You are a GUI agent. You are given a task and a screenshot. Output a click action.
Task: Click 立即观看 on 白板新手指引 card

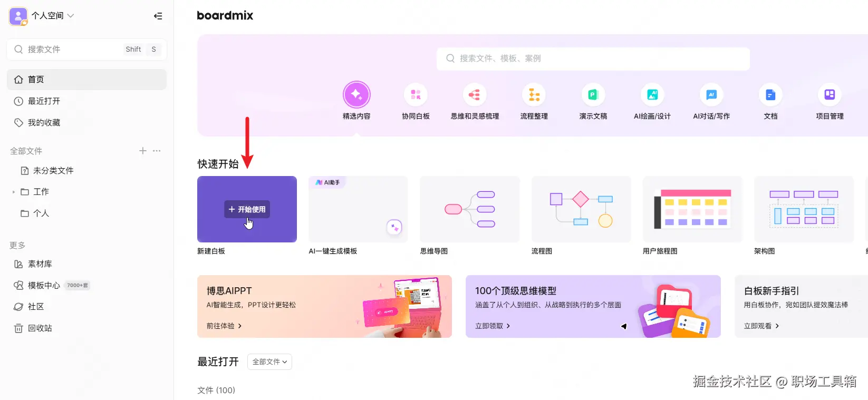click(761, 326)
